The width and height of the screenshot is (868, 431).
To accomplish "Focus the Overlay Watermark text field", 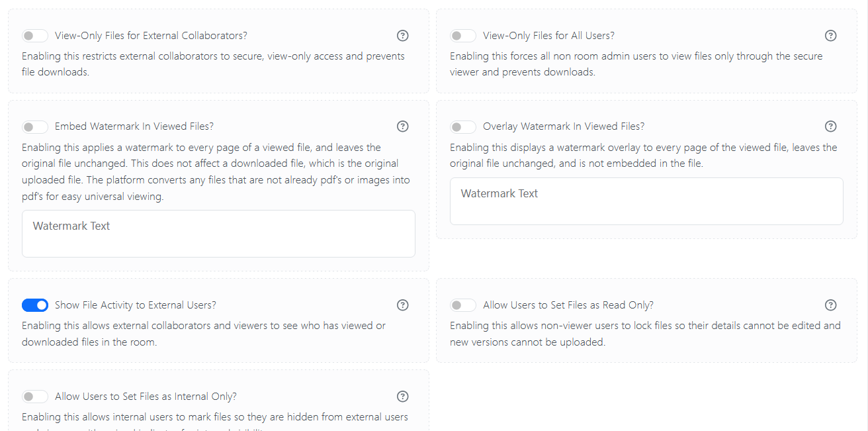I will click(646, 201).
